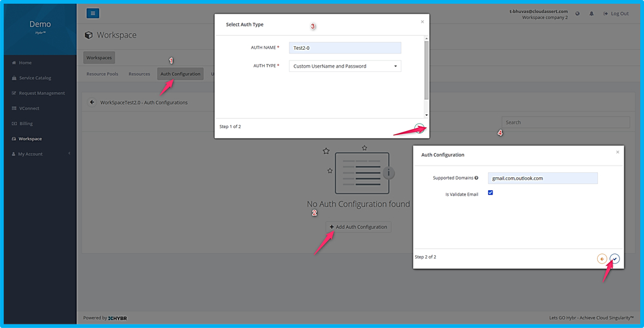Select the Auth Configuration tab
The image size is (644, 328).
(x=180, y=74)
